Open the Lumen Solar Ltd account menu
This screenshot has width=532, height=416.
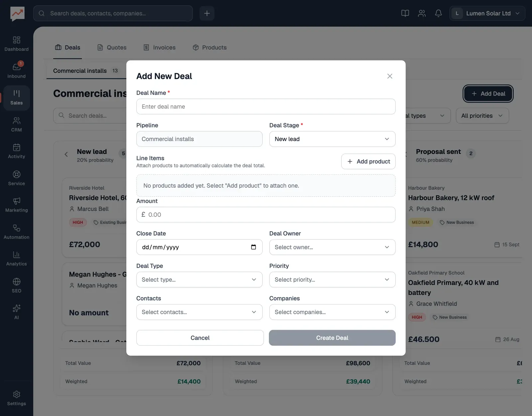tap(487, 13)
